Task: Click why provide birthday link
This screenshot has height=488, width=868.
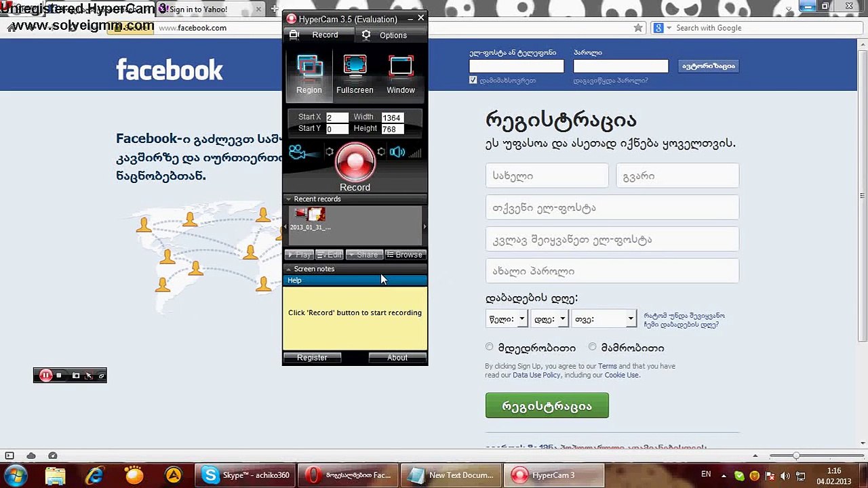Action: coord(684,320)
